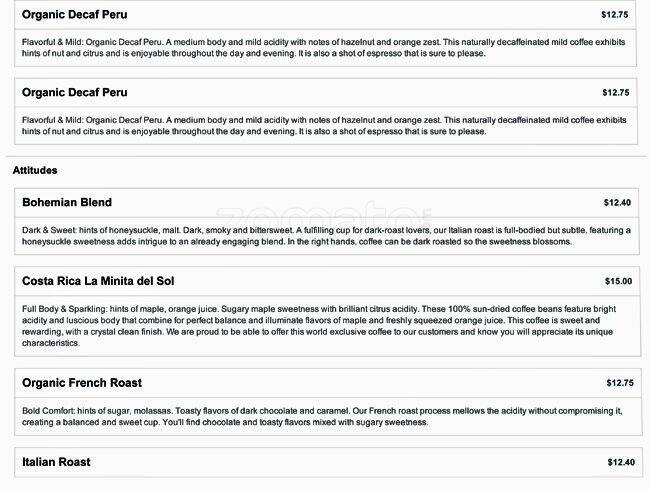
Task: Open Costa Rica La Minita del Sol item
Action: [x=103, y=281]
